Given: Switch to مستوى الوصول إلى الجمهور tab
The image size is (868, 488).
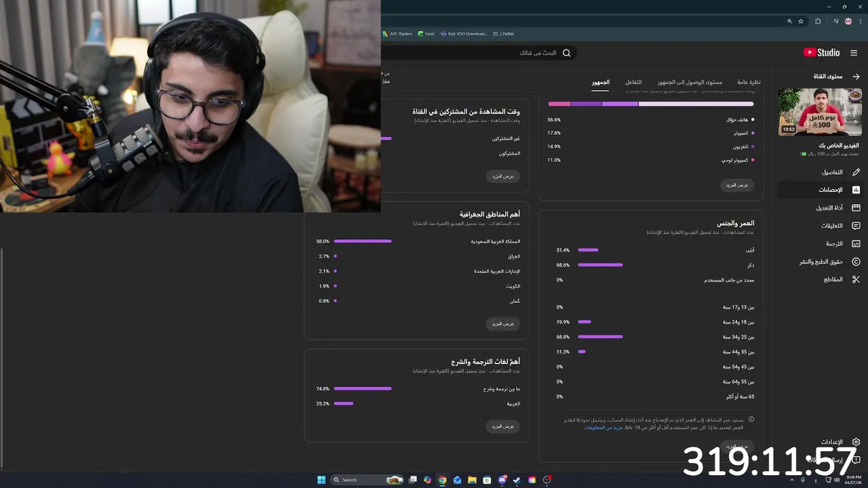Looking at the screenshot, I should pyautogui.click(x=690, y=82).
